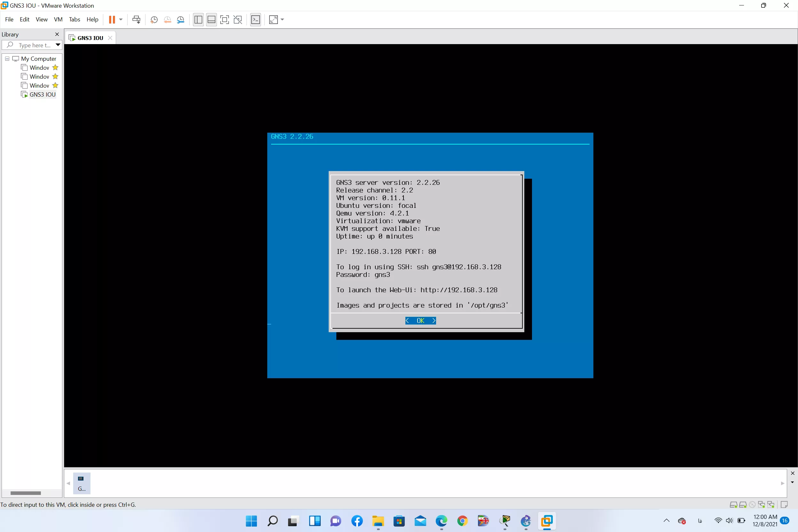
Task: Click the first hard disk status icon
Action: click(x=733, y=505)
